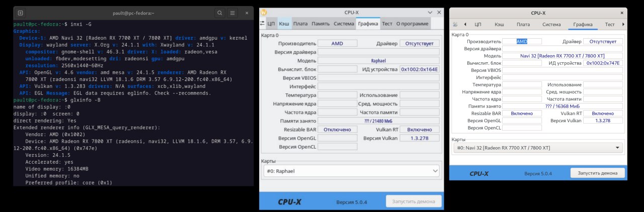The width and height of the screenshot is (644, 212).
Task: Open the ЦП tab in right CPU-X window
Action: (x=478, y=24)
